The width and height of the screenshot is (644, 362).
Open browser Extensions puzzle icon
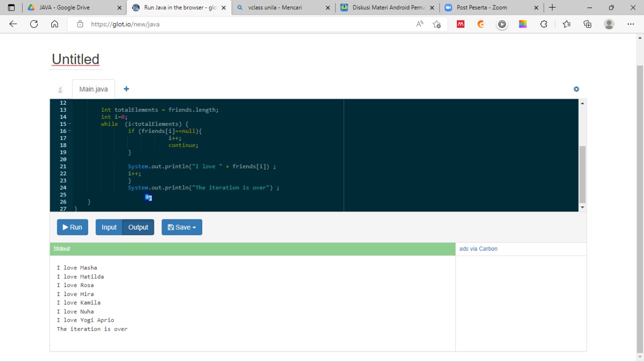click(543, 24)
